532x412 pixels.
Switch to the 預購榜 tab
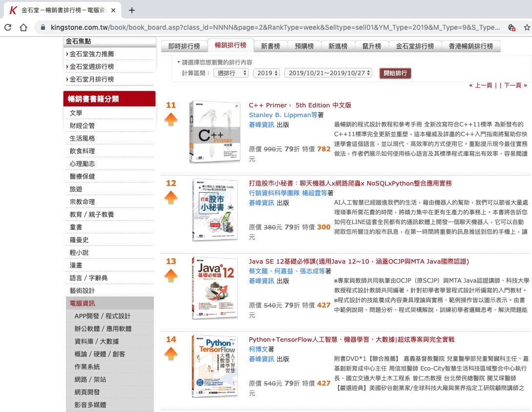coord(304,46)
